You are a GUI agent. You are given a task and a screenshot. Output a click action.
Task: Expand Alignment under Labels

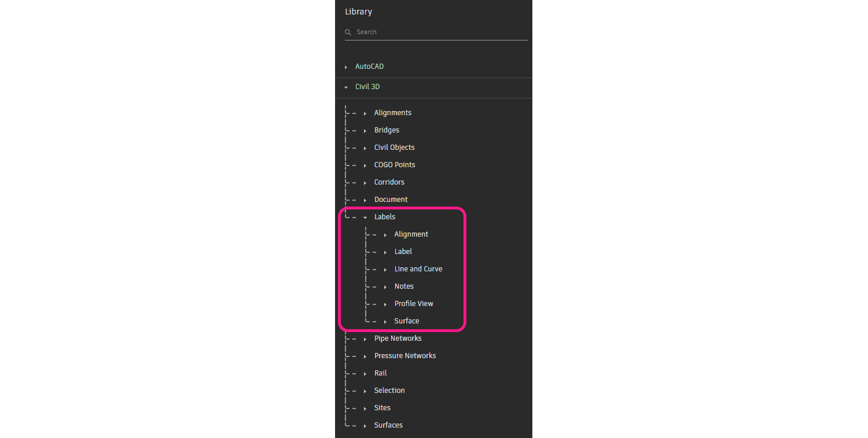(x=385, y=235)
